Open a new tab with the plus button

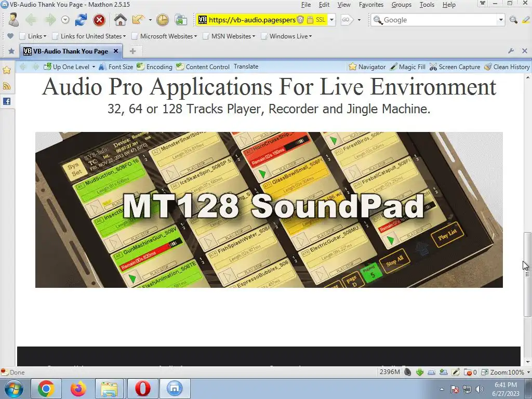tap(132, 51)
